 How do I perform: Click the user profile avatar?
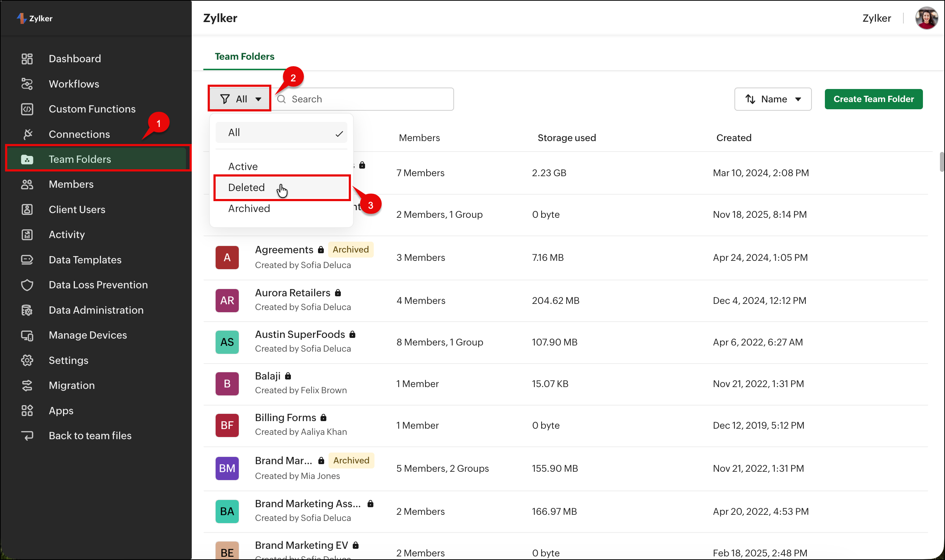point(926,18)
